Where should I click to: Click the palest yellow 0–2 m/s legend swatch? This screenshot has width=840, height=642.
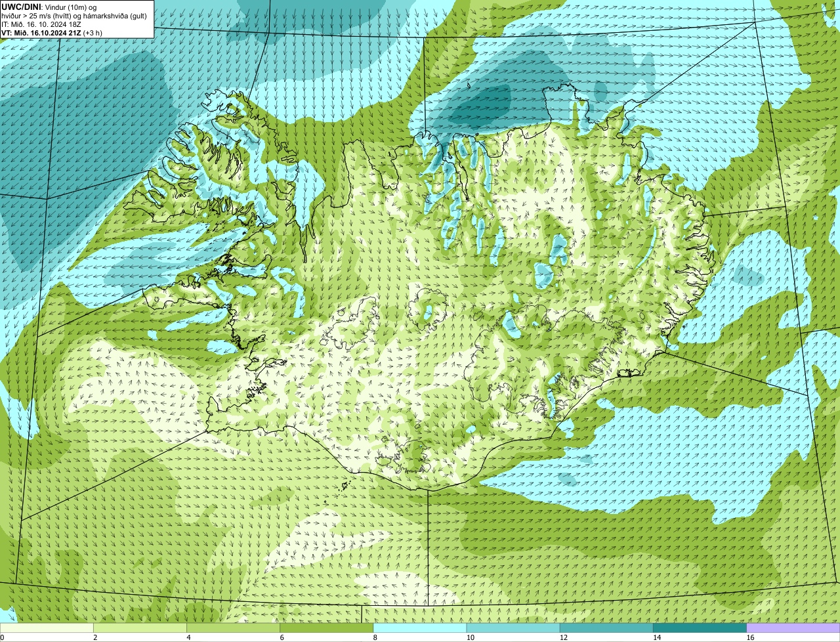(47, 628)
